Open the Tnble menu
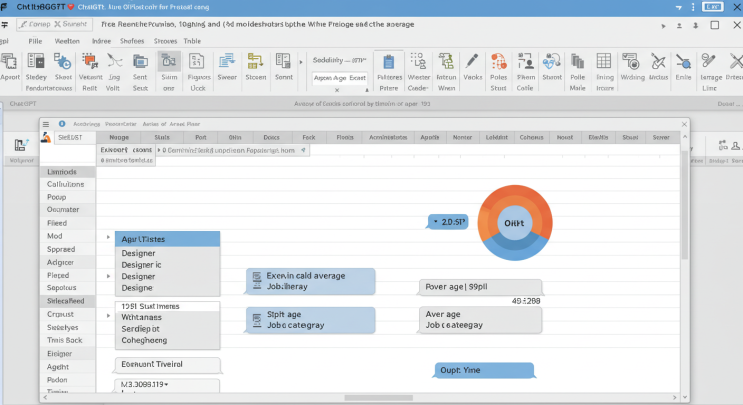Screen dimensions: 743x405 point(192,41)
